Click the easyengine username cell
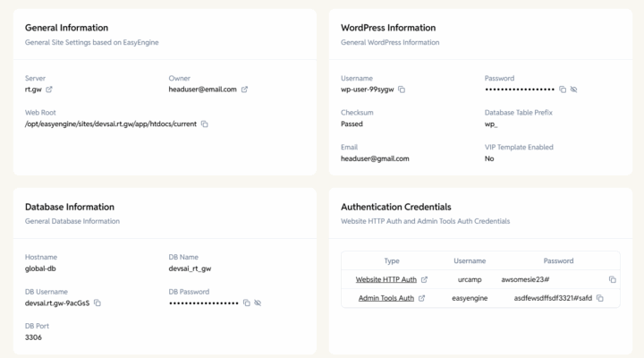This screenshot has height=358, width=644. point(470,298)
